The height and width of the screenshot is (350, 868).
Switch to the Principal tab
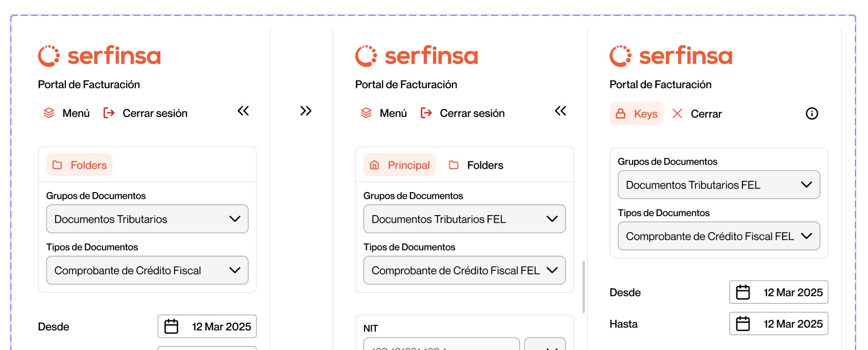(x=399, y=165)
